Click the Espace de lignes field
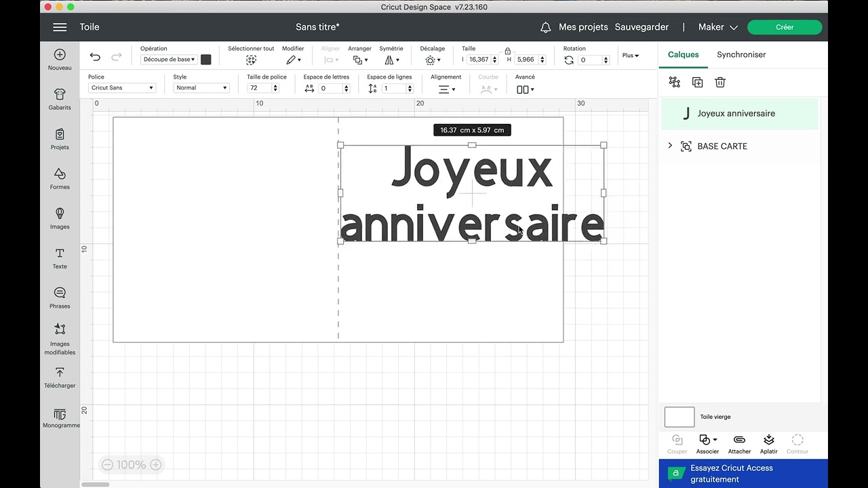Viewport: 868px width, 488px height. pyautogui.click(x=393, y=88)
